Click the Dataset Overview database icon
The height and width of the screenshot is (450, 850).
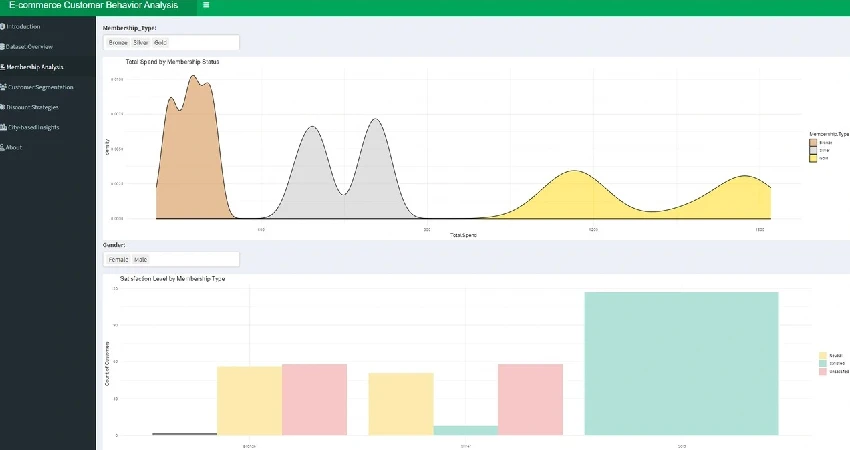[x=3, y=47]
